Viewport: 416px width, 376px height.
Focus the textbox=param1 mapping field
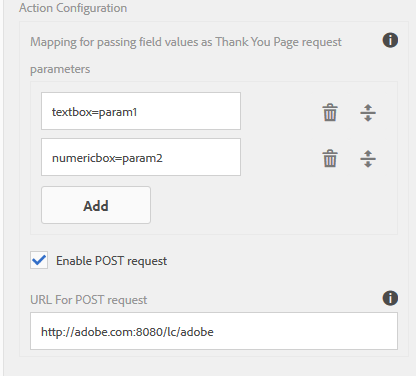click(x=141, y=111)
